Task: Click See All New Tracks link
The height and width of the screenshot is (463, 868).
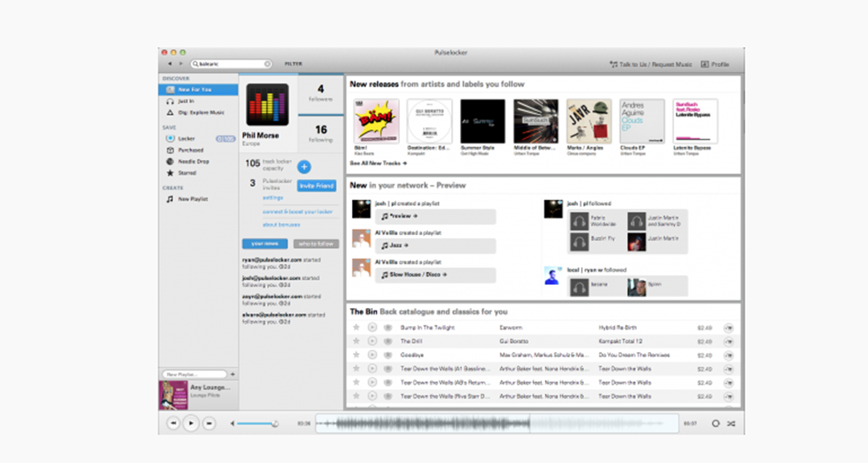Action: [x=378, y=163]
